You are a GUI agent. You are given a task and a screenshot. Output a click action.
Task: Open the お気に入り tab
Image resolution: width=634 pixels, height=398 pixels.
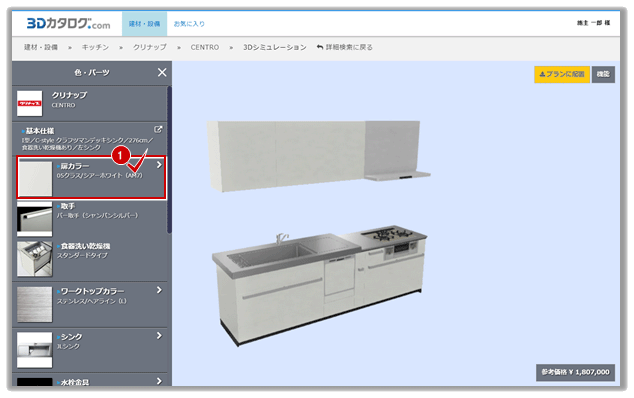tap(189, 24)
